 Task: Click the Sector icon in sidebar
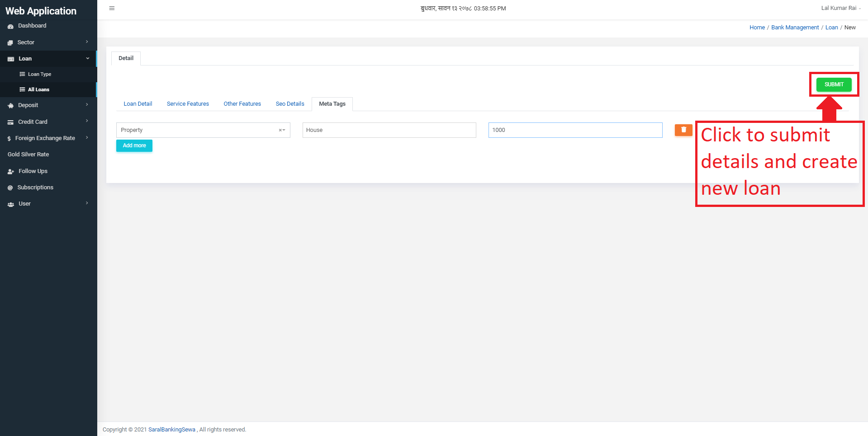coord(10,42)
